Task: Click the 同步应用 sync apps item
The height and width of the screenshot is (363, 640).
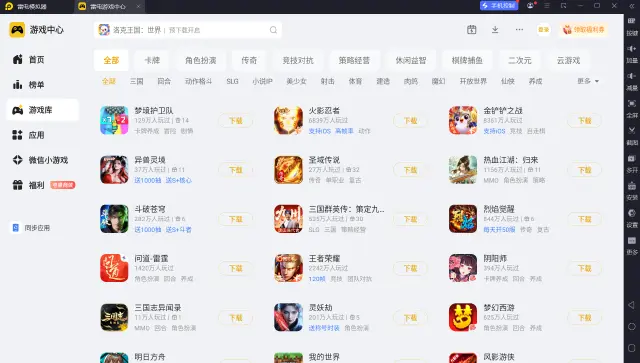Action: (x=31, y=228)
